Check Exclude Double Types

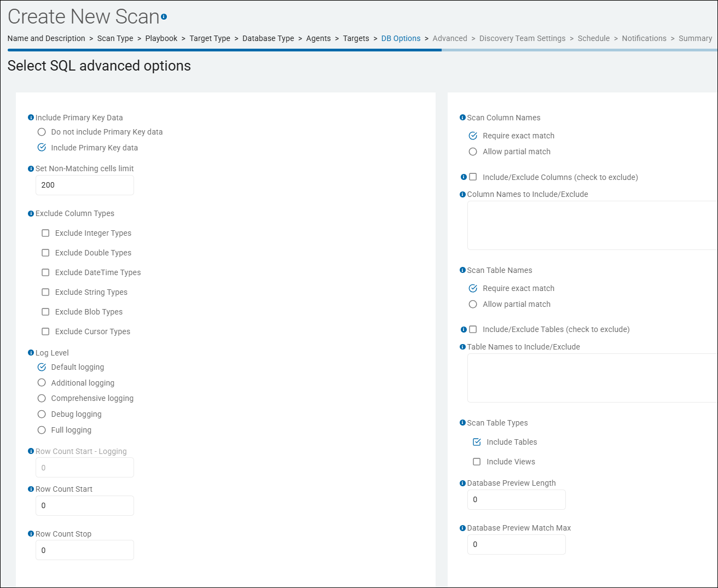45,253
